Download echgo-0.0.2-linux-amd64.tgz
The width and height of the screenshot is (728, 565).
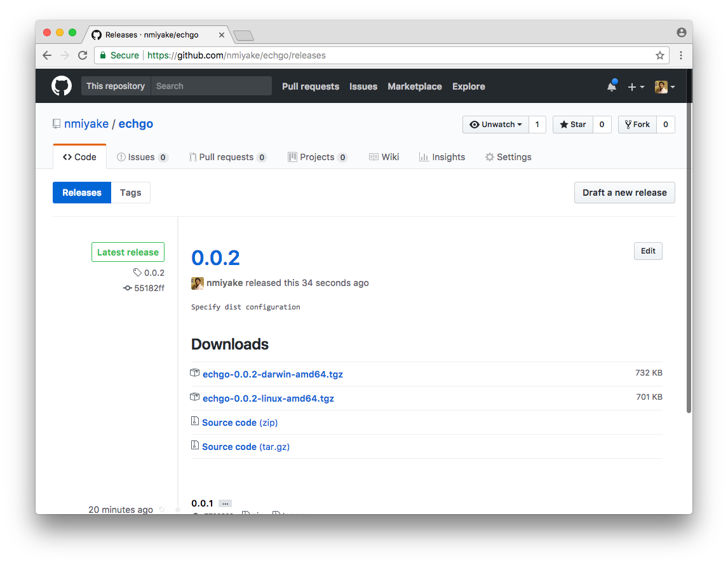click(268, 398)
